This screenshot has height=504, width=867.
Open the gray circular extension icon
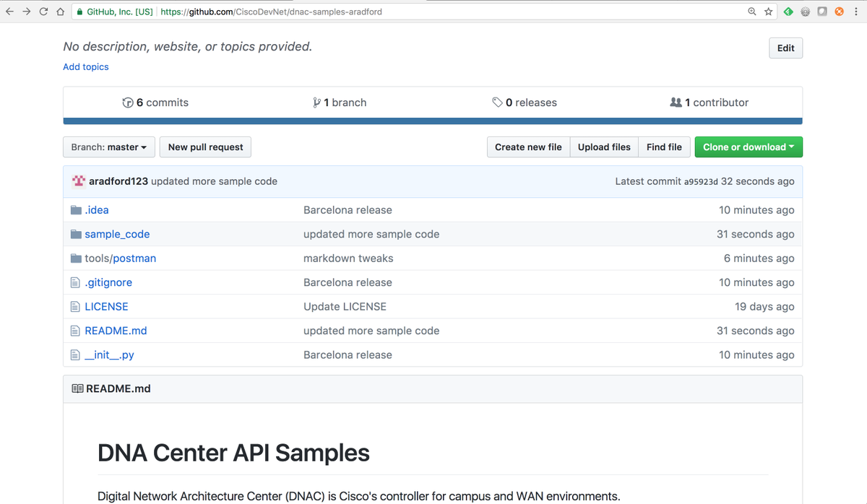[806, 12]
